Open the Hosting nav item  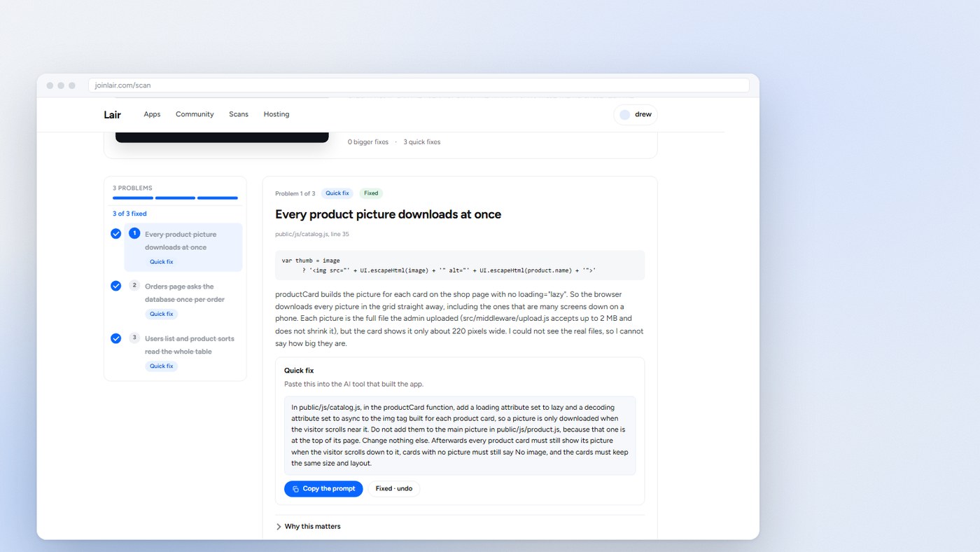276,114
